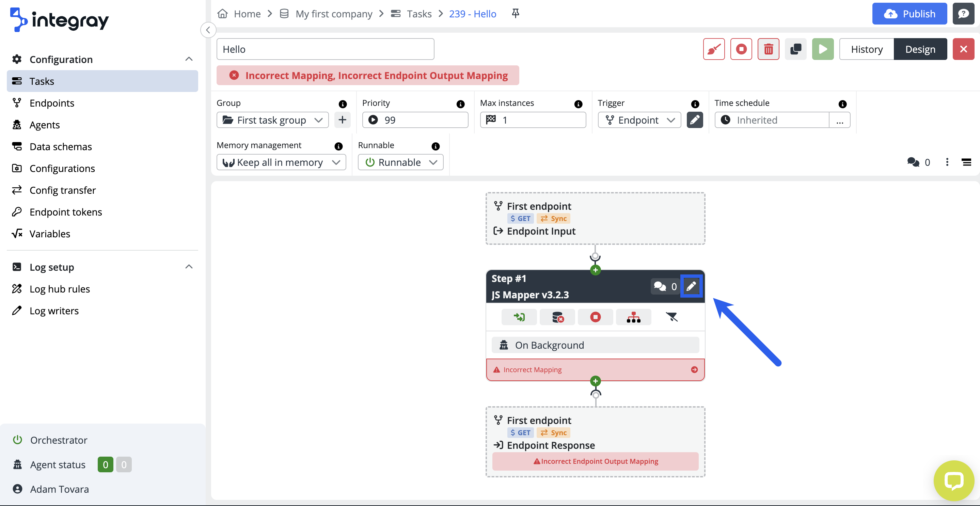Click the green run play button
980x506 pixels.
click(x=822, y=49)
